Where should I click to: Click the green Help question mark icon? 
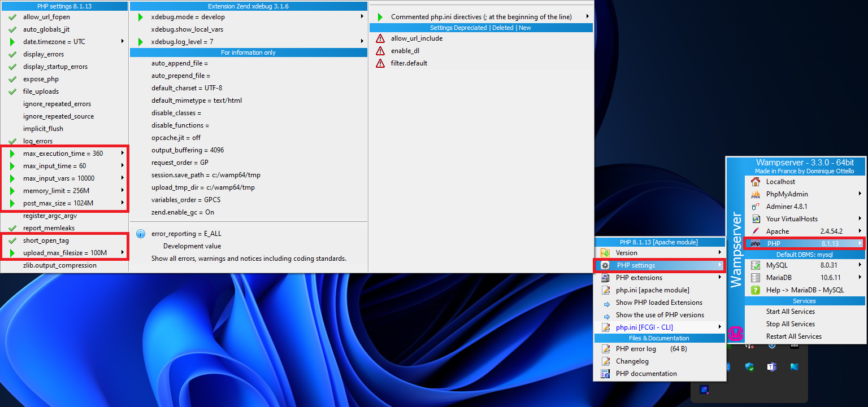[x=756, y=290]
